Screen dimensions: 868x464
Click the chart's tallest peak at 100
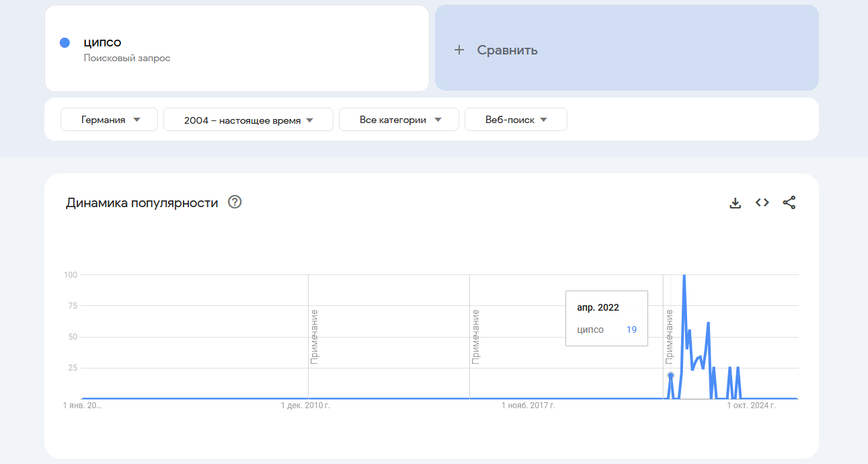(684, 275)
